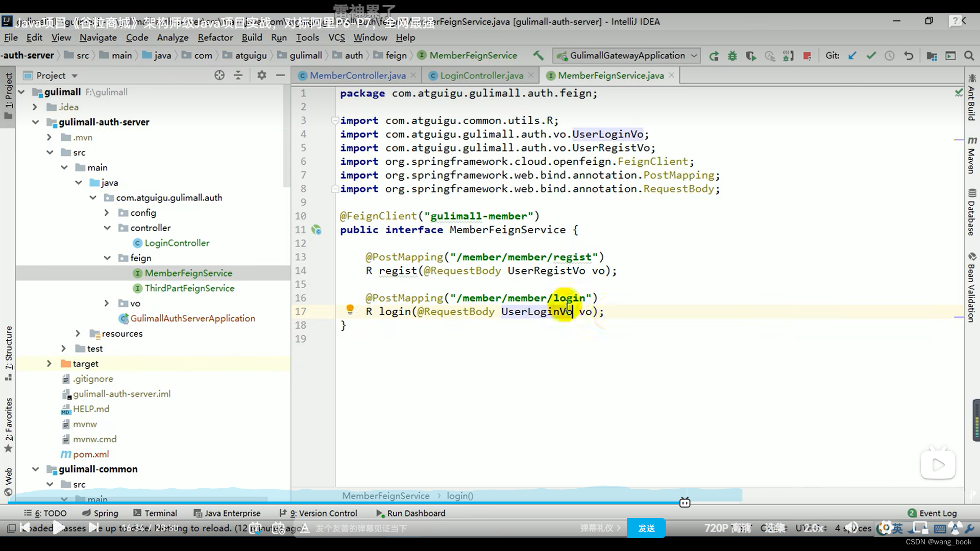
Task: Revert changes with the undo arrow icon
Action: (909, 56)
